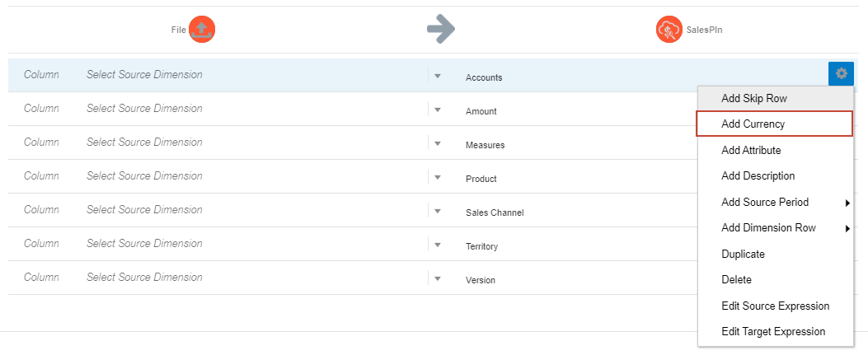
Task: Open source dimension dropdown for Territory
Action: click(438, 245)
